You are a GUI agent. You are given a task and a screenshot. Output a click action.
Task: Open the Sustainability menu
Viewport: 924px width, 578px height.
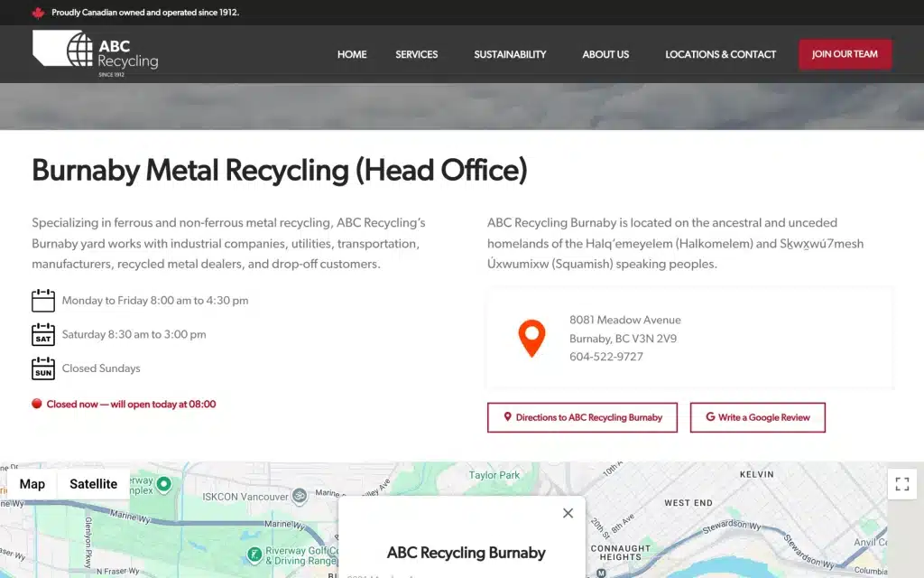[x=511, y=54]
